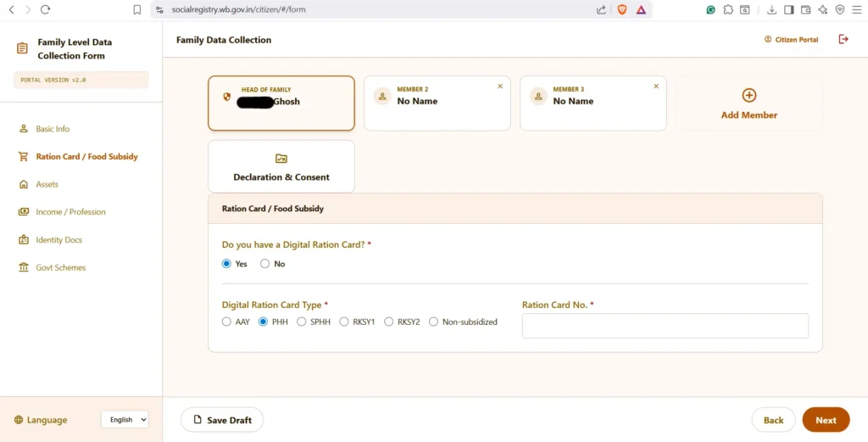Image resolution: width=868 pixels, height=442 pixels.
Task: Open the Brave Wallet icon
Action: 806,9
